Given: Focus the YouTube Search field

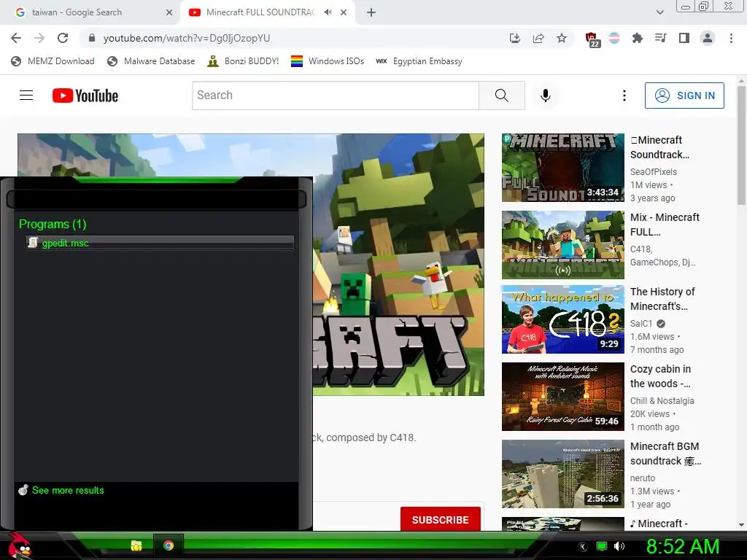Looking at the screenshot, I should (x=336, y=96).
